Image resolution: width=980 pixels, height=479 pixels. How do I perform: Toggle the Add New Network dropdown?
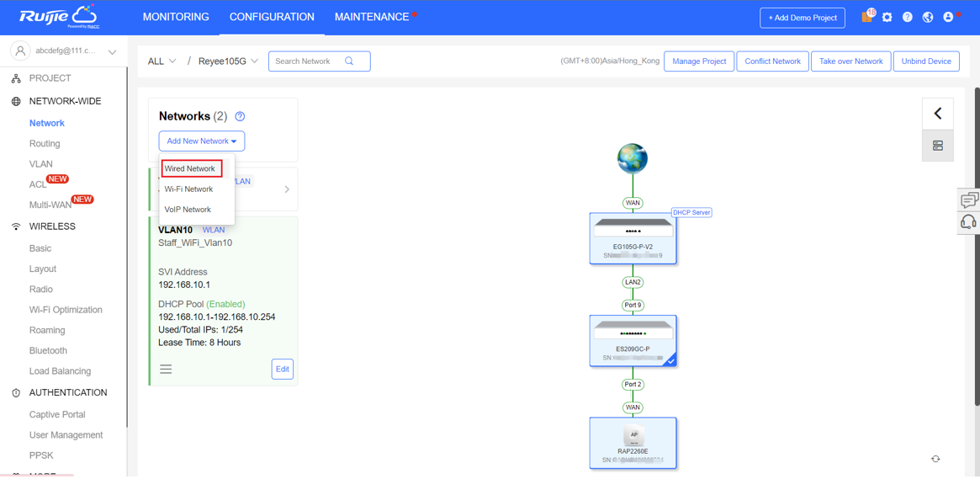201,141
